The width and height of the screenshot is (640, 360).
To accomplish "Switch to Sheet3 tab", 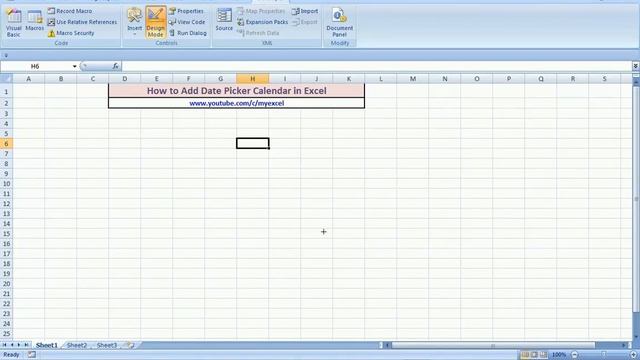I will click(107, 345).
